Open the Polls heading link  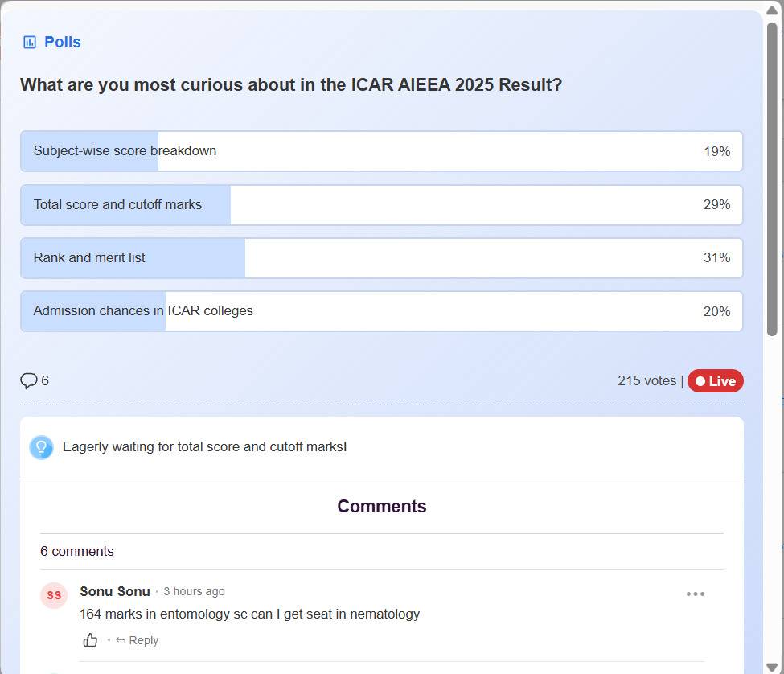pos(63,43)
